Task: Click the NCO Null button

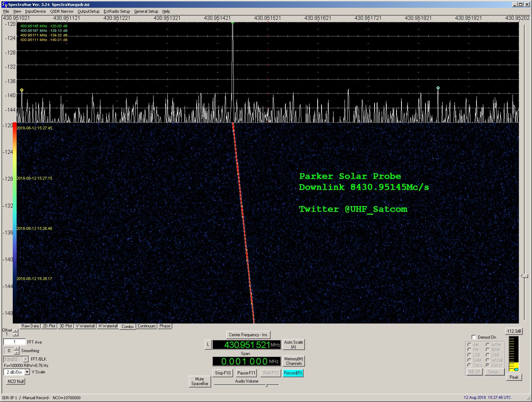Action: [x=16, y=381]
